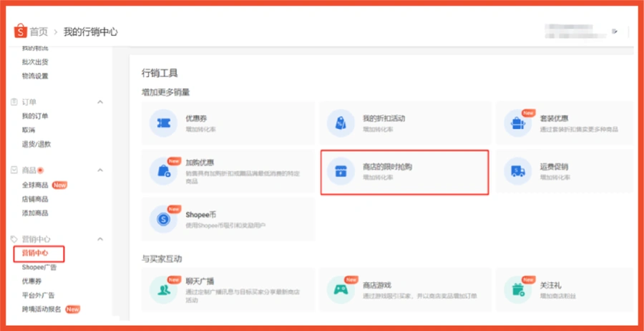Collapse the 营销中心 sidebar section chevron
Image resolution: width=644 pixels, height=331 pixels.
pyautogui.click(x=100, y=239)
